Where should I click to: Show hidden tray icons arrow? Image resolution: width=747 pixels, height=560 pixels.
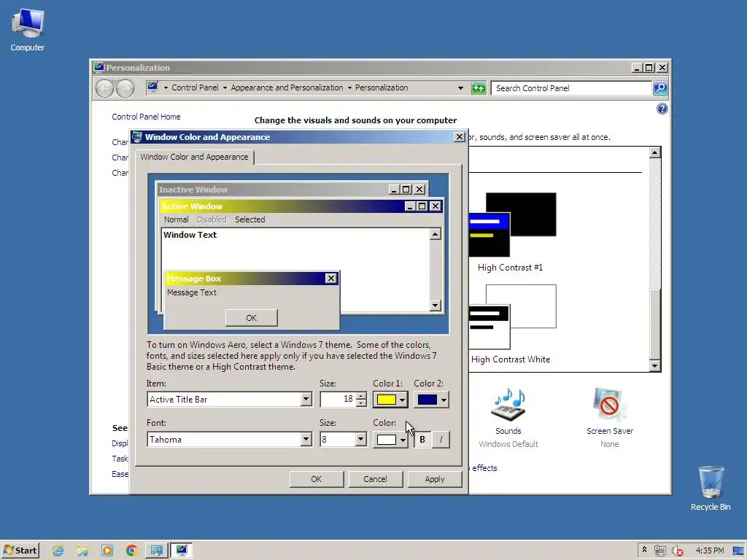(x=644, y=550)
